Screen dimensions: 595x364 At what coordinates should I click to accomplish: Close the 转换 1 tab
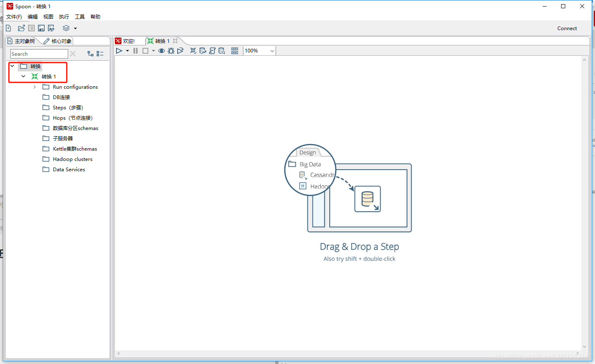[175, 41]
